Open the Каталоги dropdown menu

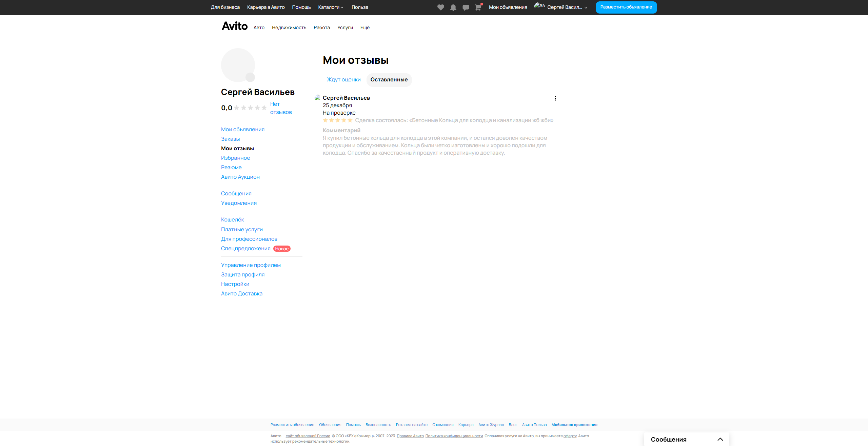pos(330,7)
